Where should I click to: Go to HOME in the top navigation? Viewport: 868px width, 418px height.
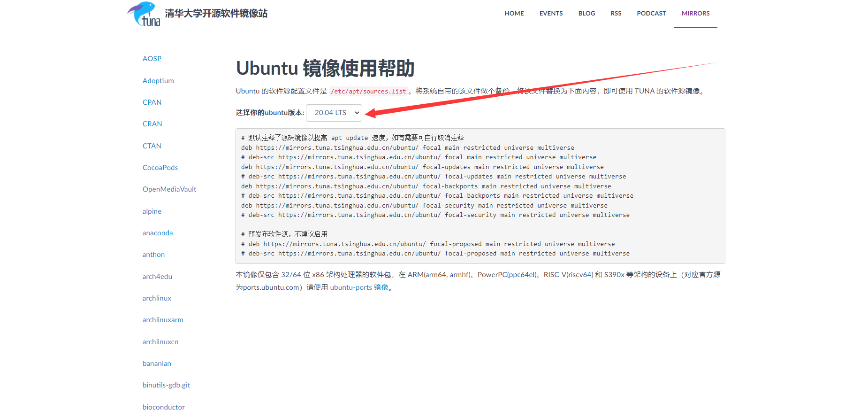[514, 14]
